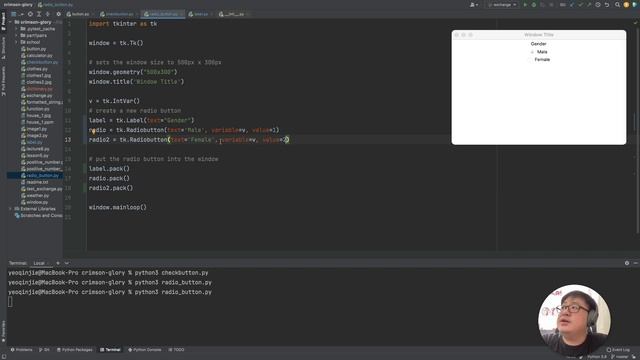Open window.py in the project tree

point(35,202)
